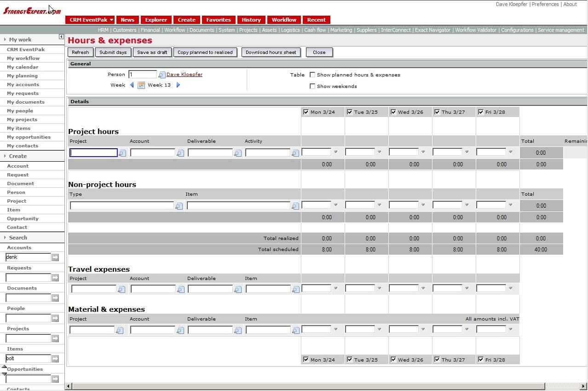This screenshot has height=391, width=588.
Task: Run Accounts search arrow button
Action: click(55, 257)
